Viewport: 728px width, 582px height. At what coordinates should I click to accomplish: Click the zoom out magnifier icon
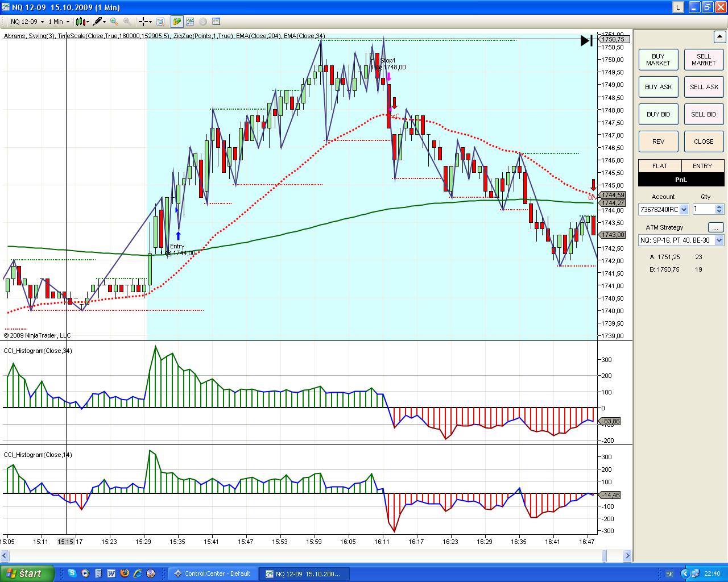(127, 22)
